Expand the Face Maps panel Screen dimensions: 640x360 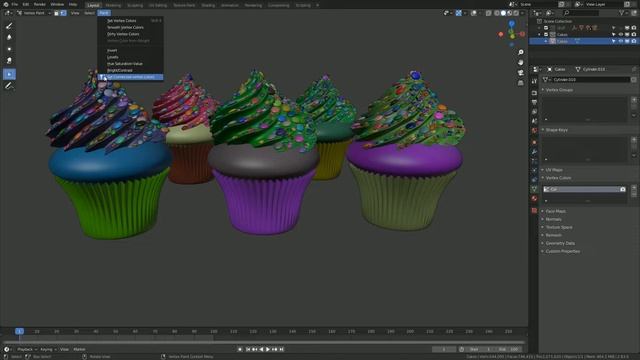pos(556,211)
